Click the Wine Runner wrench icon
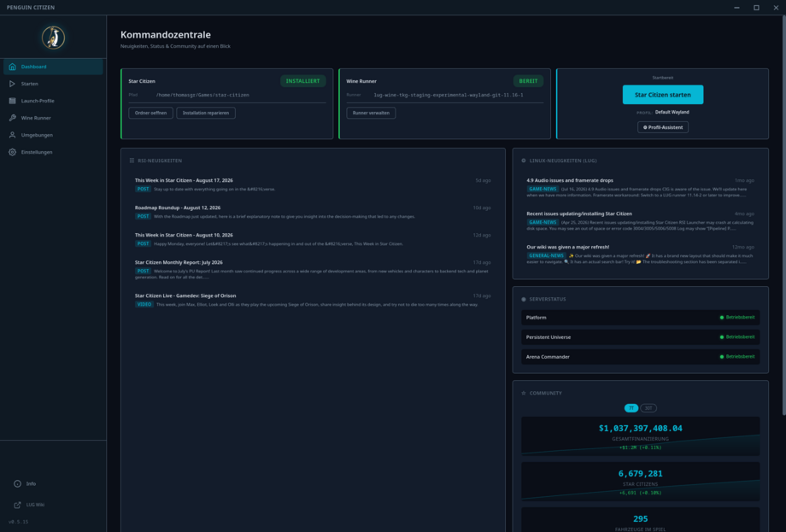The height and width of the screenshot is (532, 786). pos(13,118)
